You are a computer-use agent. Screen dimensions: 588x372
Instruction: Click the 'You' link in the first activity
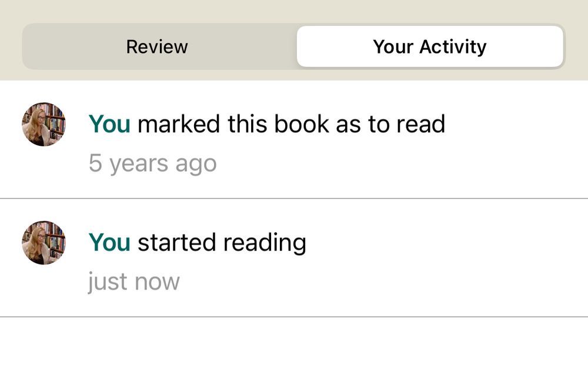pyautogui.click(x=109, y=124)
